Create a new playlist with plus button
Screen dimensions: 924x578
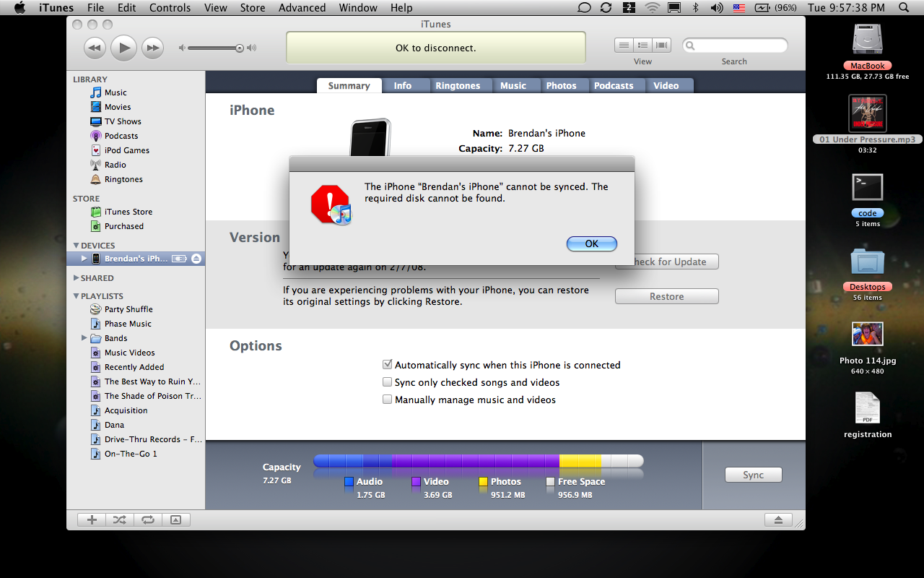(x=92, y=519)
